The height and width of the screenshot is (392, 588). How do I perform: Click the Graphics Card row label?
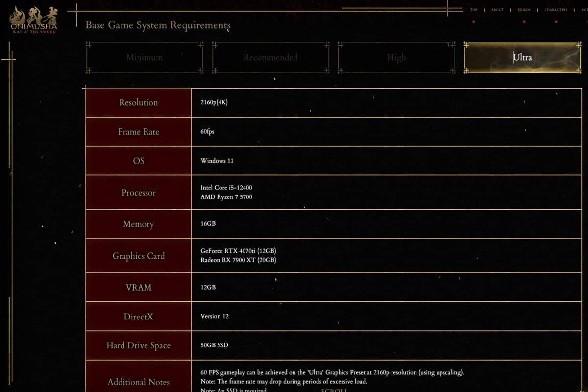pos(139,256)
